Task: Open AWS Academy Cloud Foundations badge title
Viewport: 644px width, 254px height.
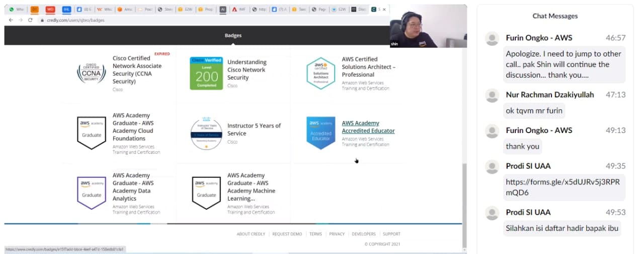Action: pyautogui.click(x=133, y=127)
